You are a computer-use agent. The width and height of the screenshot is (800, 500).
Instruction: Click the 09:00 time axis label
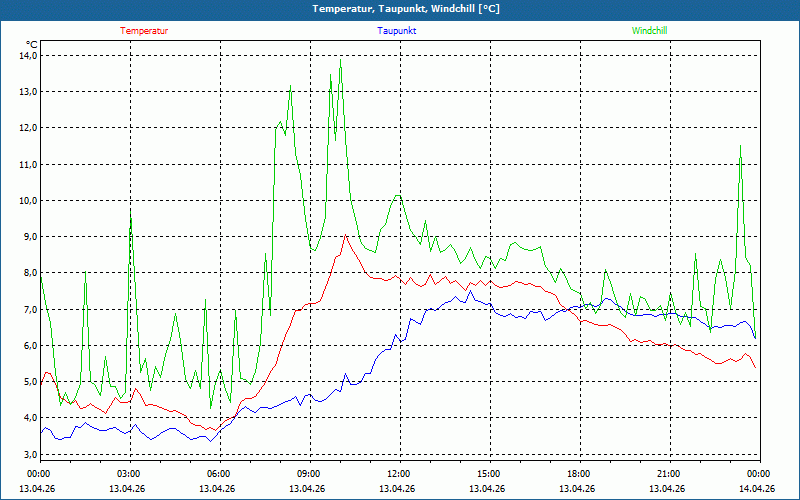[308, 474]
